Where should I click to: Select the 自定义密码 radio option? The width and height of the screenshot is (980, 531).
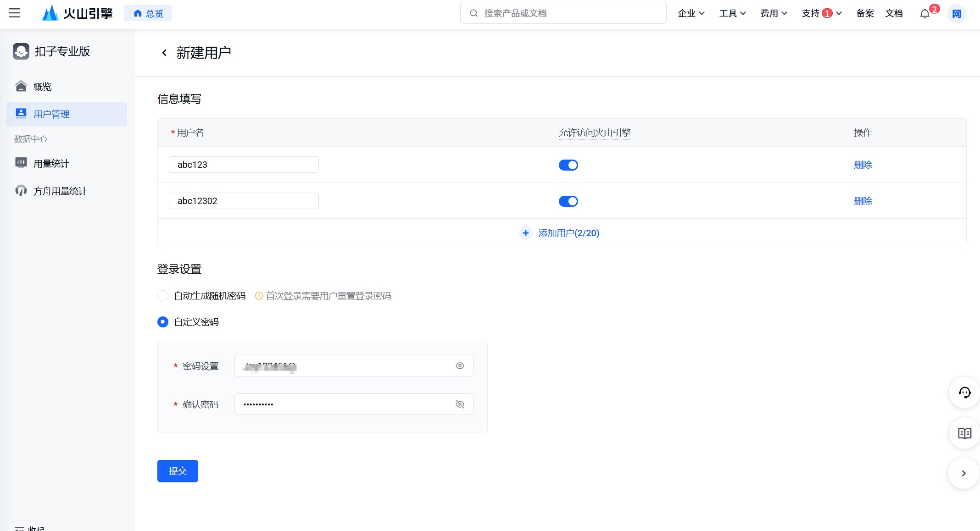point(163,322)
